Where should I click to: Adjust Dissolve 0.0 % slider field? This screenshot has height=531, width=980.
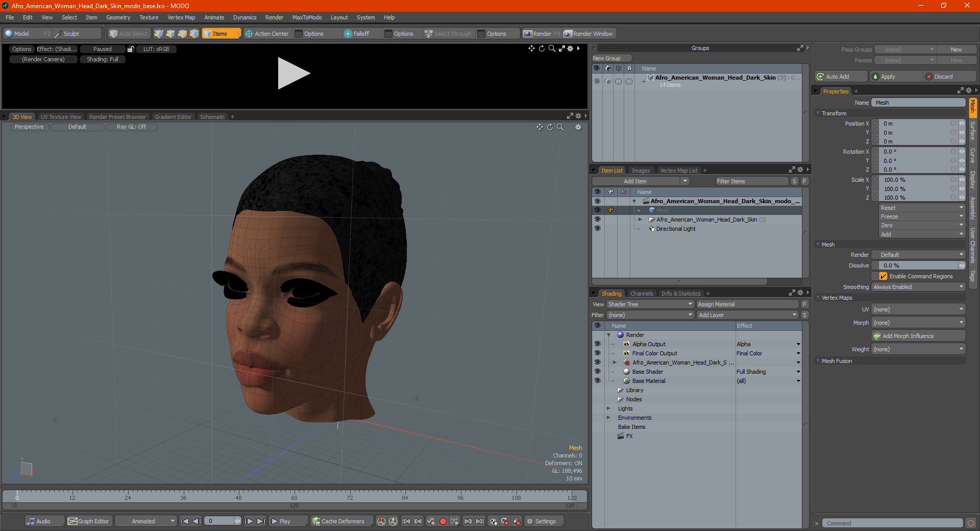point(918,265)
